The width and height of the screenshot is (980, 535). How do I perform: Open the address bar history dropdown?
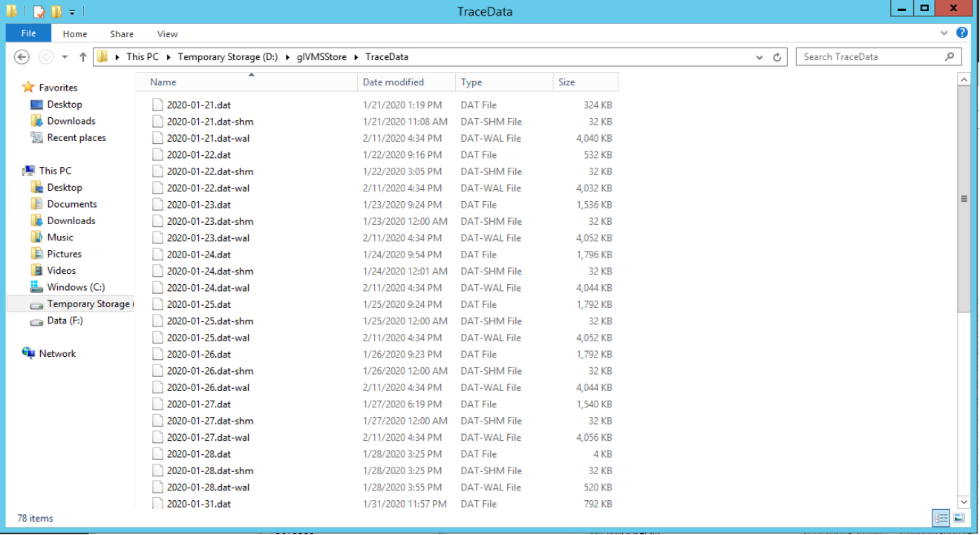pos(759,57)
